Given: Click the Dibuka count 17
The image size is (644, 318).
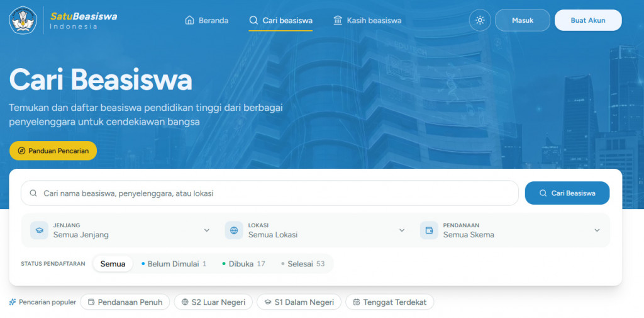Looking at the screenshot, I should click(x=261, y=264).
